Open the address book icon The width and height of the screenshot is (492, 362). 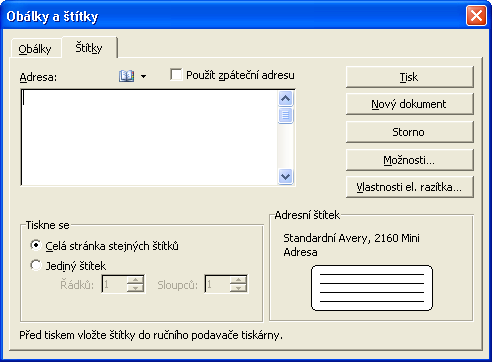pyautogui.click(x=126, y=76)
